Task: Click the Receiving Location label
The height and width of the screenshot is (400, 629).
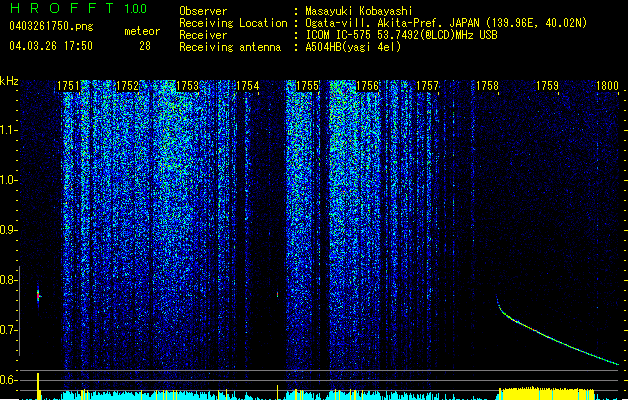Action: [x=233, y=23]
